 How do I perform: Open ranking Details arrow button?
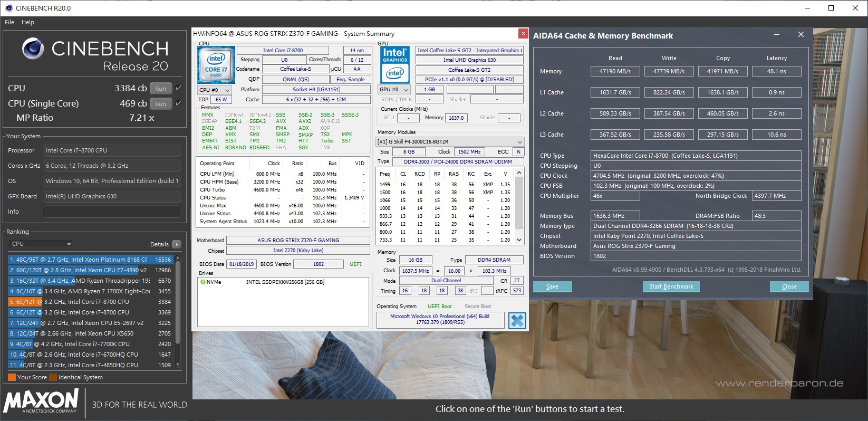177,244
